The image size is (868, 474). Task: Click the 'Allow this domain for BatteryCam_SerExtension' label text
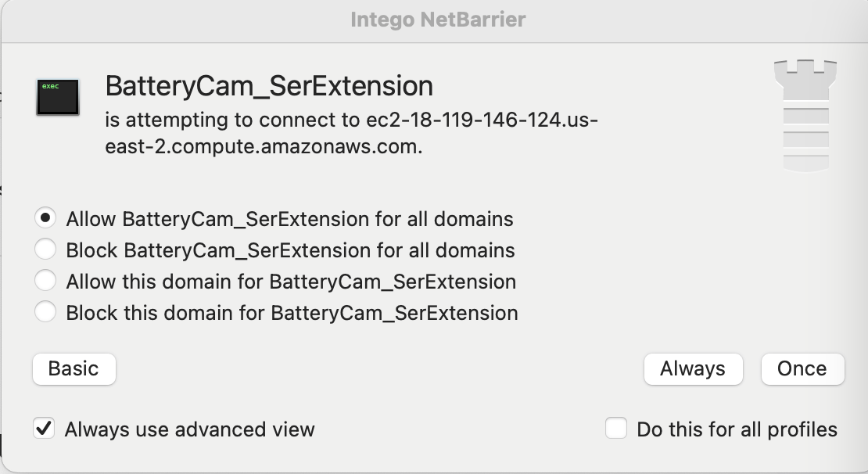click(x=291, y=282)
